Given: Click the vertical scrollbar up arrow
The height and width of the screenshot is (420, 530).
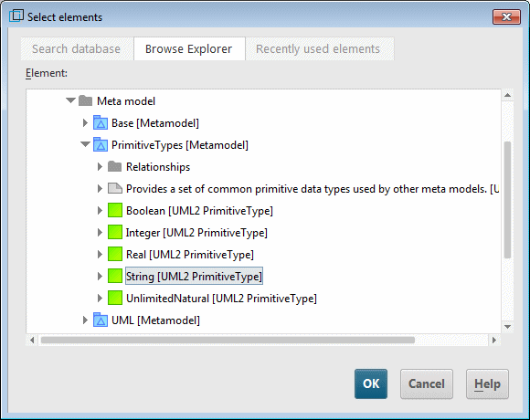Looking at the screenshot, I should point(507,95).
